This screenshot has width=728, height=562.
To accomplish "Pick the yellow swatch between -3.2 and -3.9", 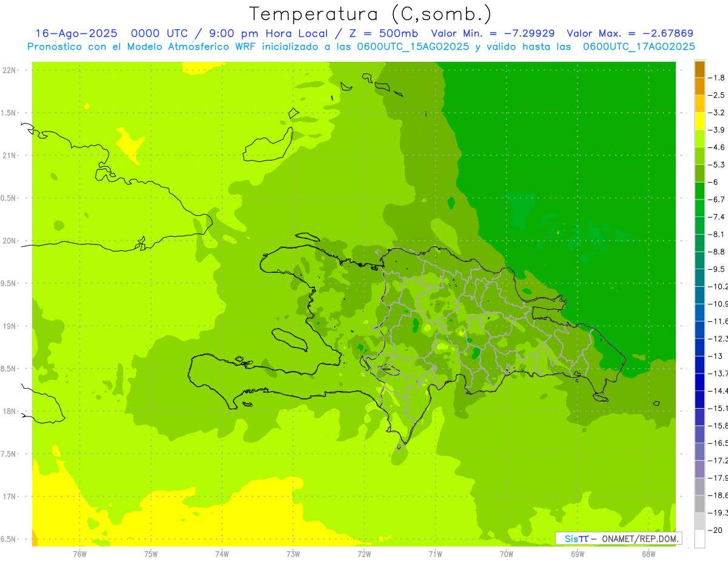I will pyautogui.click(x=699, y=121).
